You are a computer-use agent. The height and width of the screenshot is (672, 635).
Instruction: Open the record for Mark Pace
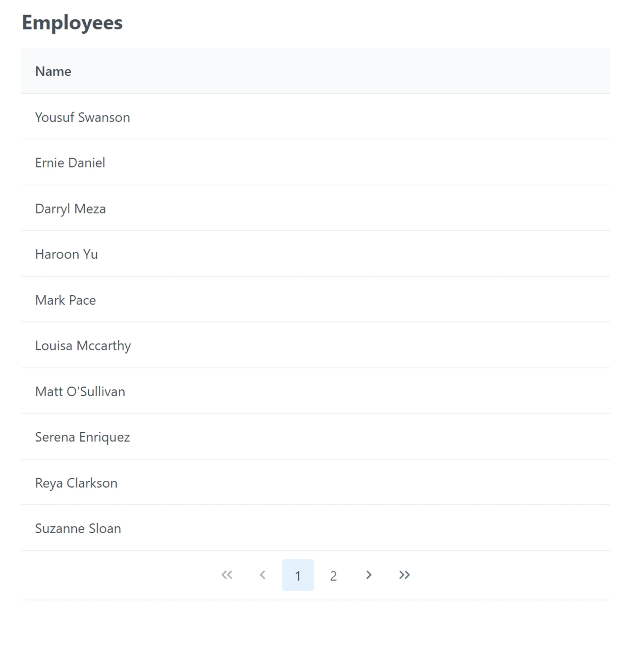coord(65,300)
